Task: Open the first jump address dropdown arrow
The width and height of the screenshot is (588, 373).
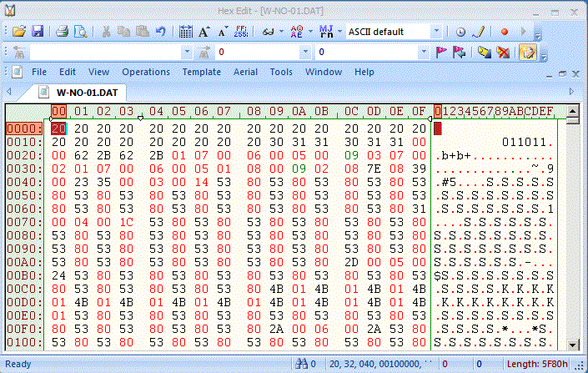Action: 307,53
